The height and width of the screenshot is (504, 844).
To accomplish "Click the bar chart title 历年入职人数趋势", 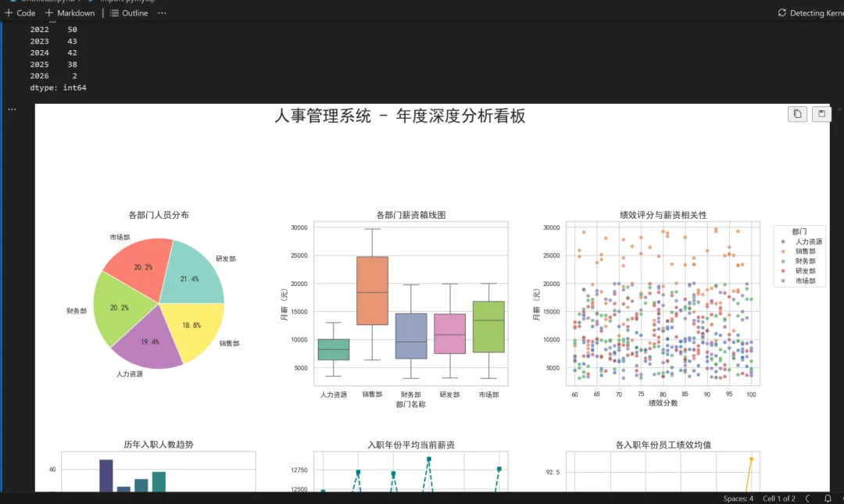I will [x=158, y=445].
